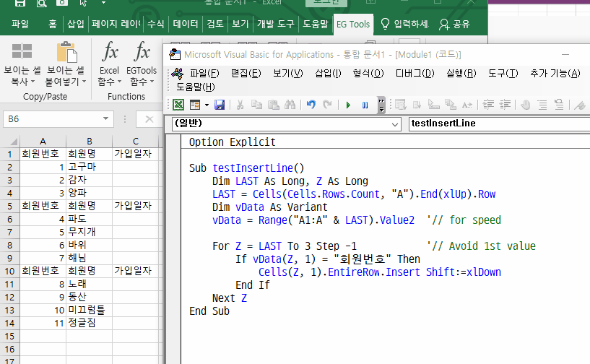Click the 보이는 셀 붙여넣기 button
This screenshot has width=590, height=364.
[x=66, y=64]
